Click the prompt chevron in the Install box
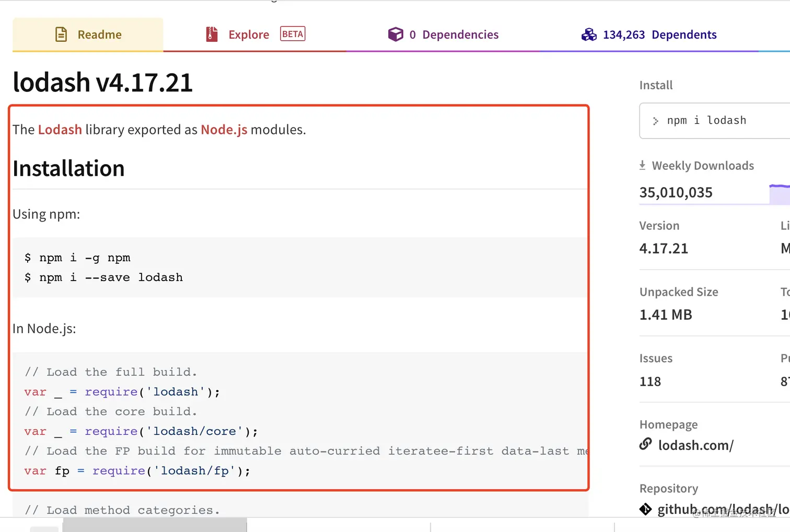 tap(655, 121)
